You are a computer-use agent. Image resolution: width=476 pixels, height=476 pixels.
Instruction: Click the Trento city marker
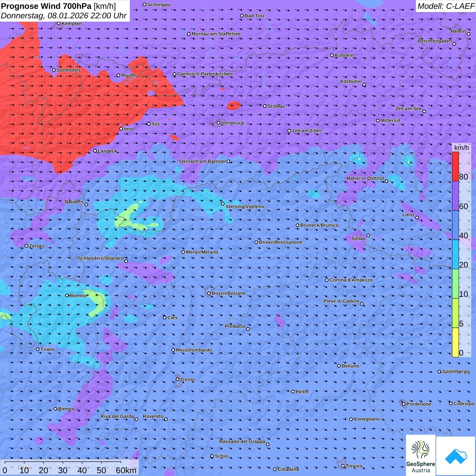(177, 379)
